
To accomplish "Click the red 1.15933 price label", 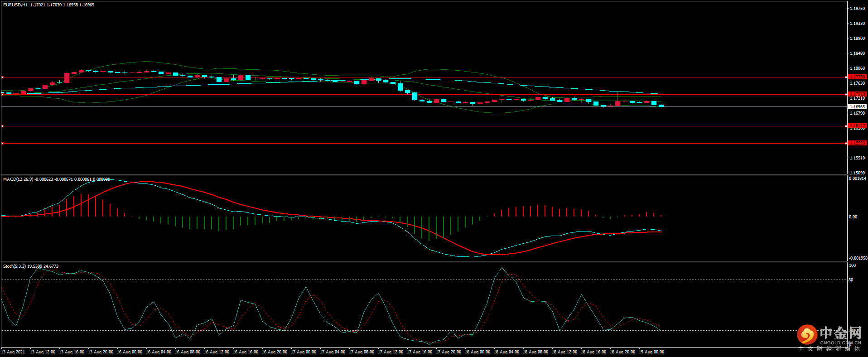I will 857,143.
